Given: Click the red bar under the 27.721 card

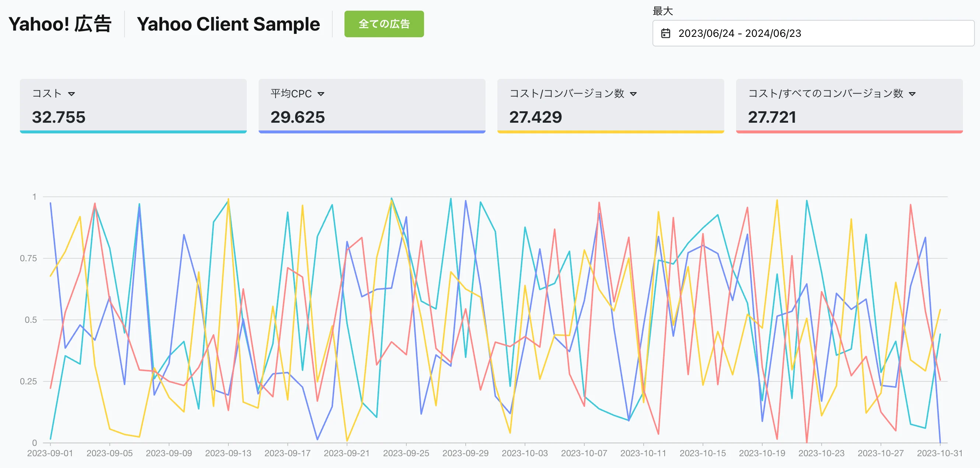Looking at the screenshot, I should tap(849, 132).
